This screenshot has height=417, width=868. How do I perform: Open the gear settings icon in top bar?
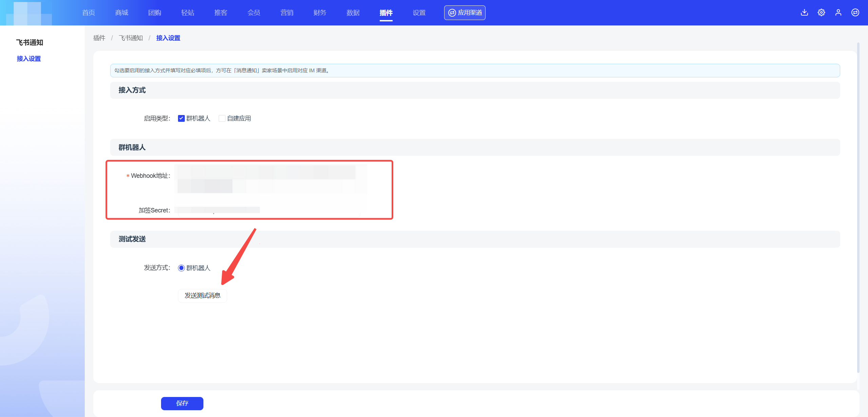tap(821, 13)
